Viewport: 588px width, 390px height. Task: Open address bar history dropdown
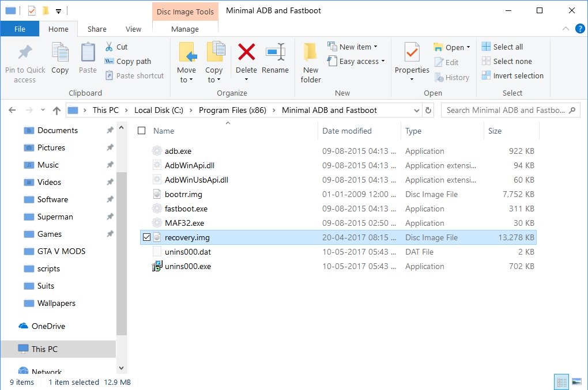[417, 110]
